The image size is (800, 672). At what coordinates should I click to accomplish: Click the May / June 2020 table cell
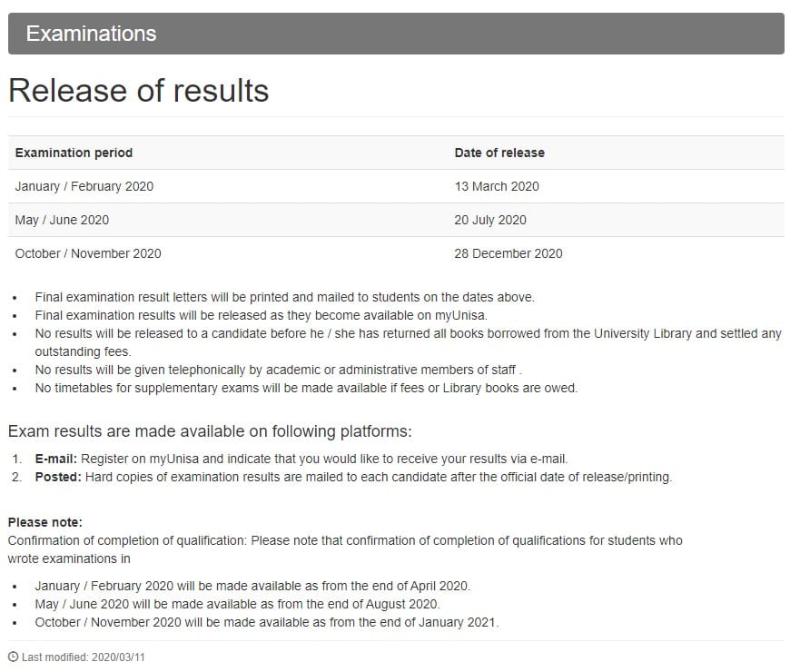click(x=63, y=220)
